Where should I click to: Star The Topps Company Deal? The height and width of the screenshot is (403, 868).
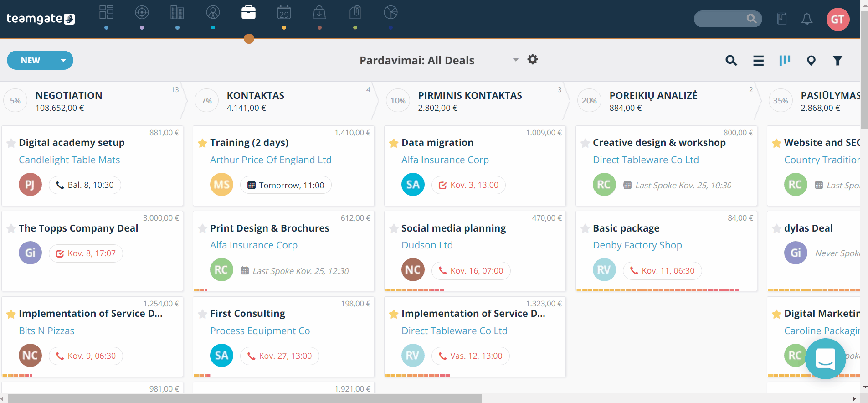coord(11,228)
